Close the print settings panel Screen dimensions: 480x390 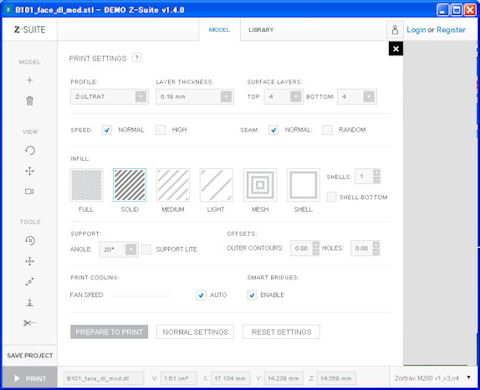(396, 49)
